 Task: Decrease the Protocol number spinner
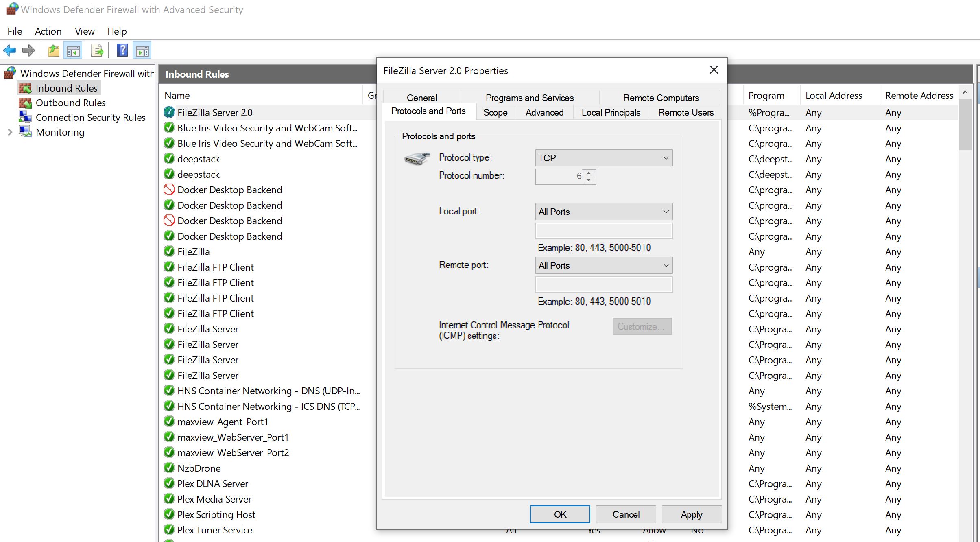tap(589, 180)
